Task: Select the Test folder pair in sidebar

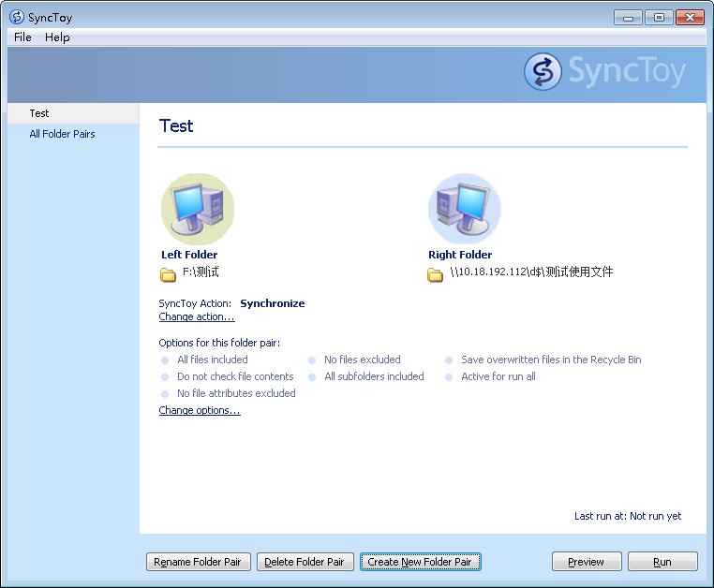Action: (73, 113)
